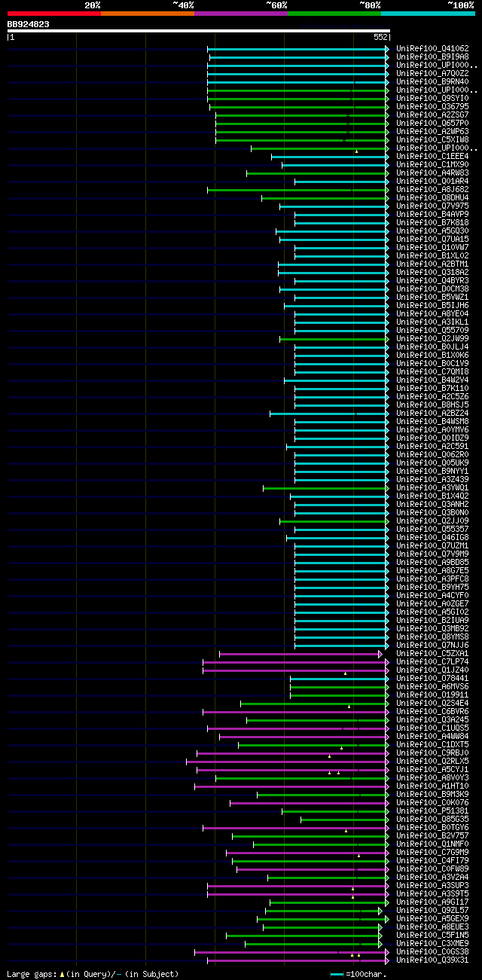Screen dimensions: 482x980
Task: Click the orange ~40% identity legend segment
Action: [148, 13]
